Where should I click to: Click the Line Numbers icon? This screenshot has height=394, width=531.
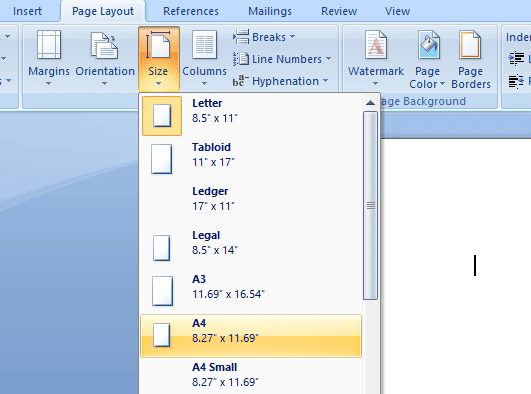coord(241,59)
